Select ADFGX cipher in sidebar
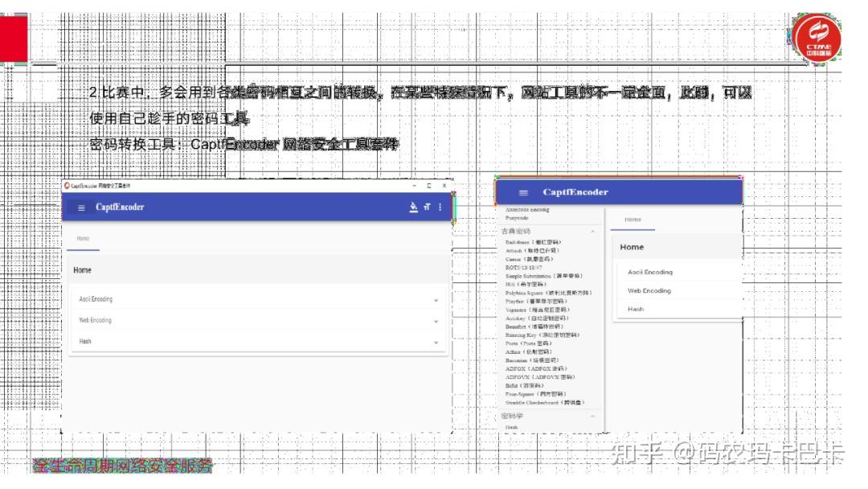Image resolution: width=868 pixels, height=489 pixels. tap(536, 368)
